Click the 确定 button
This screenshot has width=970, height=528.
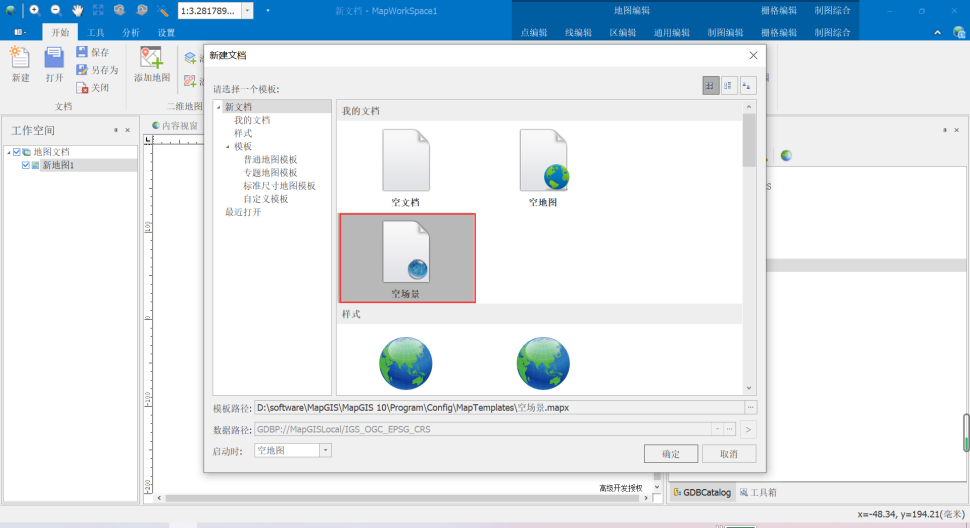coord(671,454)
